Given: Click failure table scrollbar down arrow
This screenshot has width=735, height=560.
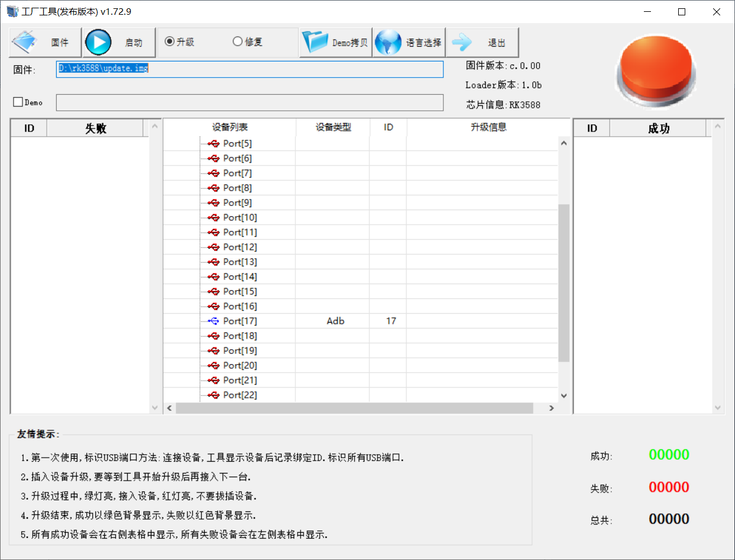Looking at the screenshot, I should coord(155,408).
